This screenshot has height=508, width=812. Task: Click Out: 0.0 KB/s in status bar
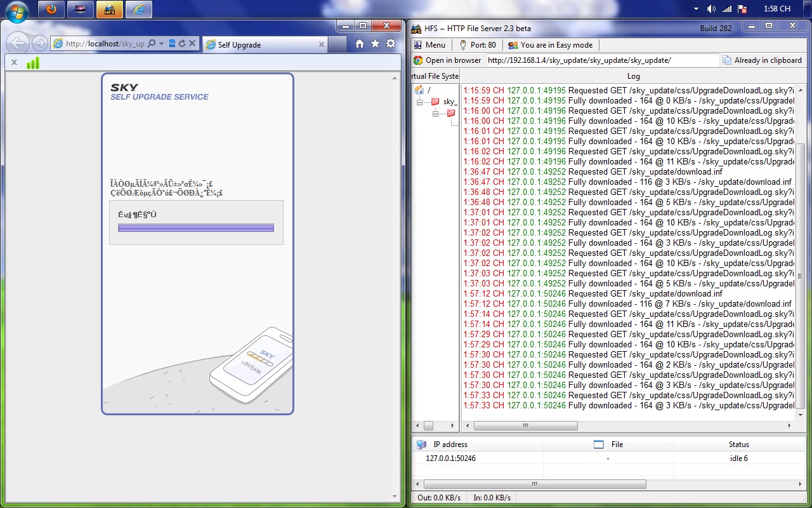(x=439, y=497)
